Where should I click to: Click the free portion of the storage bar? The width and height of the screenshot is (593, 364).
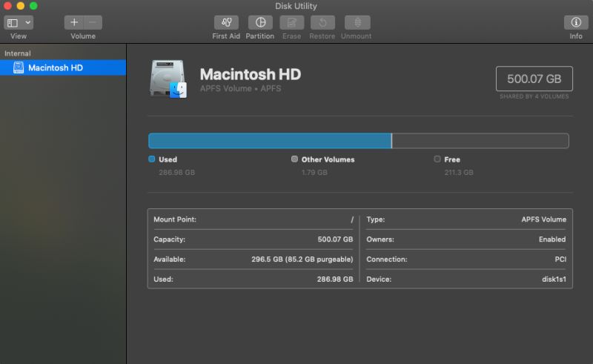(480, 141)
